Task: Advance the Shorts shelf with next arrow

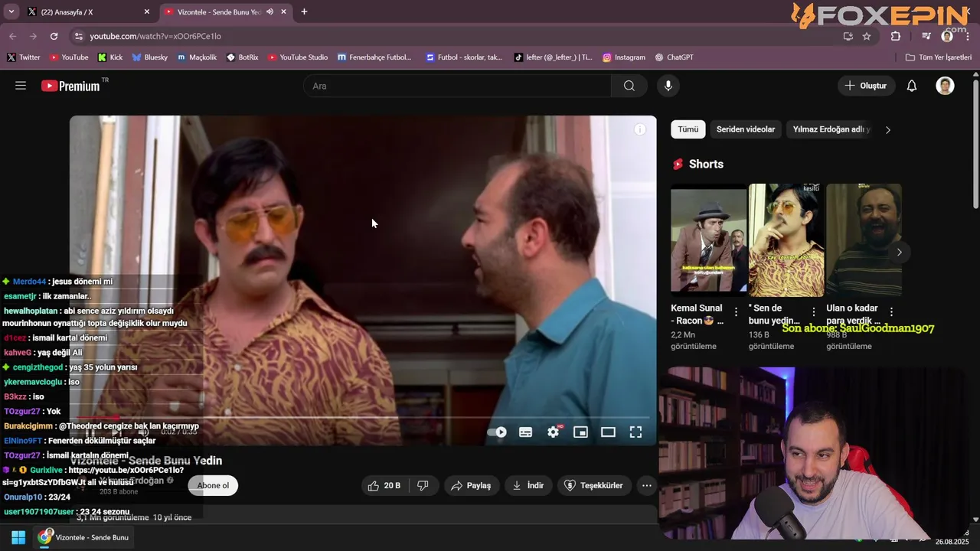Action: pos(899,252)
